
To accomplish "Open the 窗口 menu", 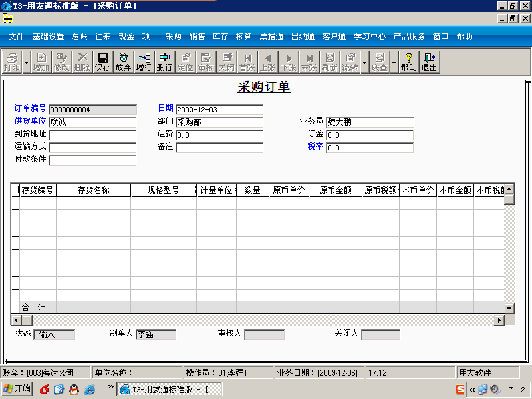I will pyautogui.click(x=440, y=37).
